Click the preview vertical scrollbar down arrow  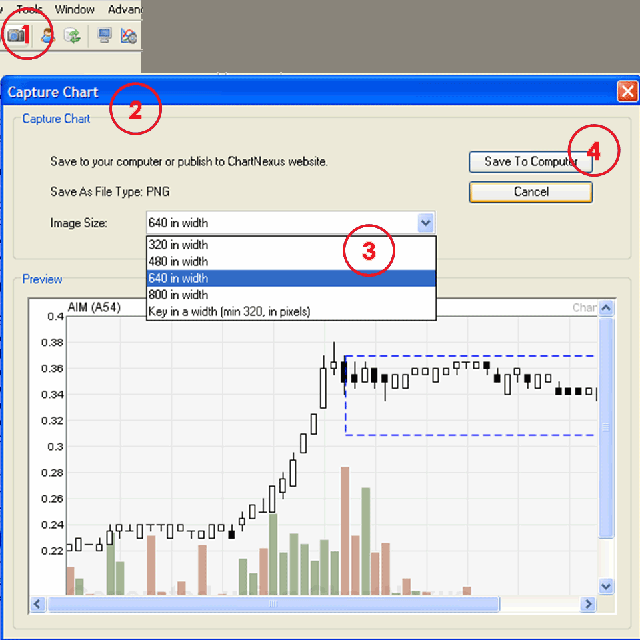(x=605, y=586)
